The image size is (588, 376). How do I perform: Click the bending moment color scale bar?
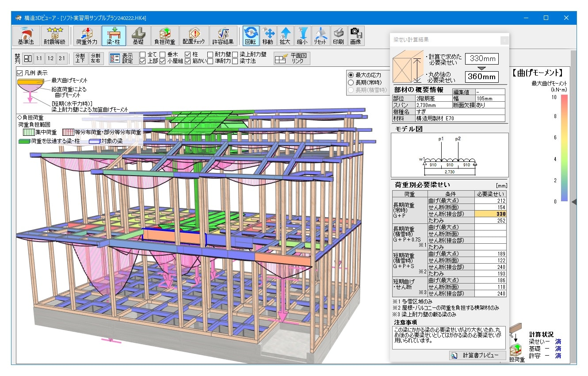coord(564,148)
